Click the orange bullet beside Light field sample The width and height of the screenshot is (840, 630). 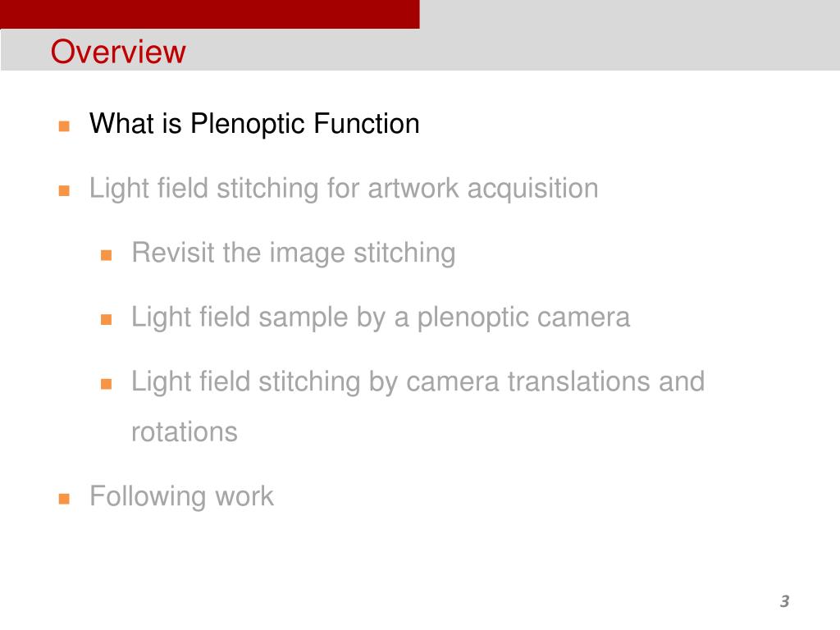pos(106,320)
